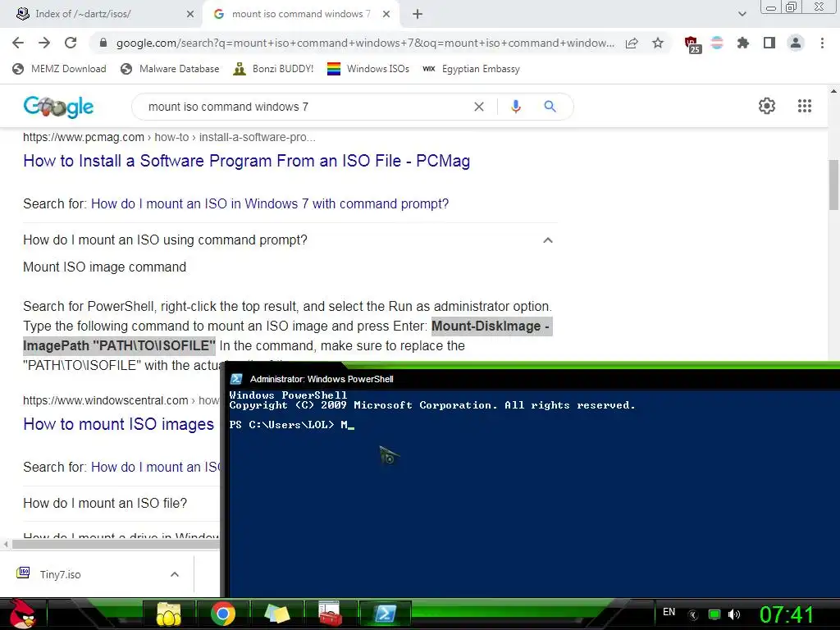Open the Chrome profile avatar

(x=796, y=43)
